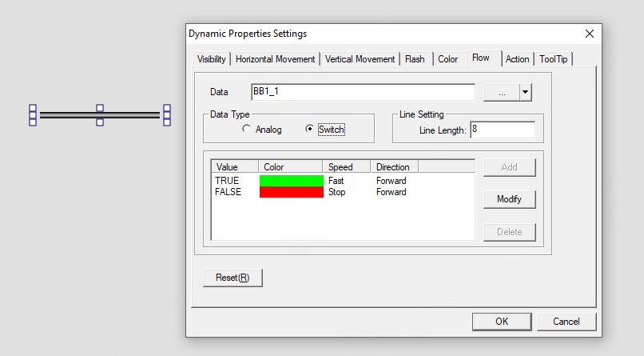Switch to the Flash tab
This screenshot has width=644, height=356.
415,59
